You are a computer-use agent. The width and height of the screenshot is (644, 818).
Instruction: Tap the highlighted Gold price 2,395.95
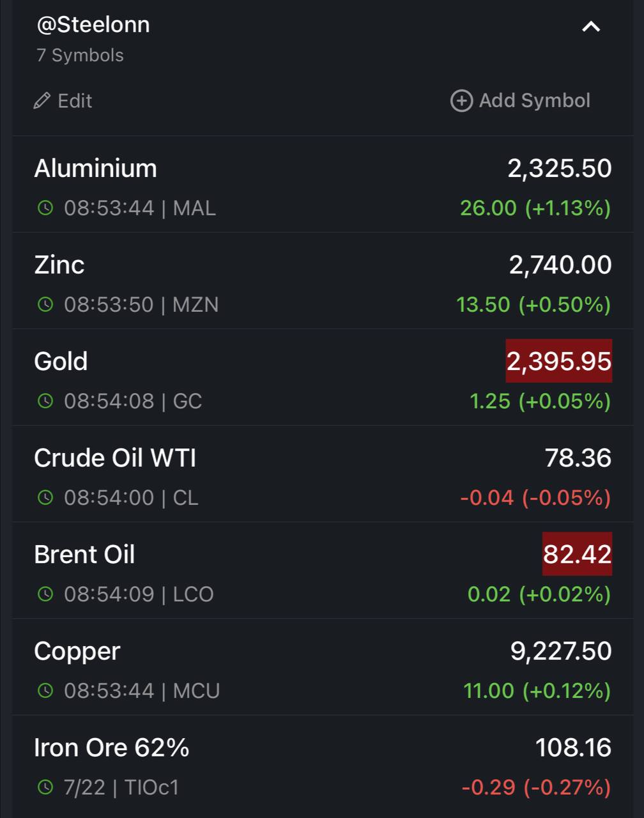pos(559,361)
